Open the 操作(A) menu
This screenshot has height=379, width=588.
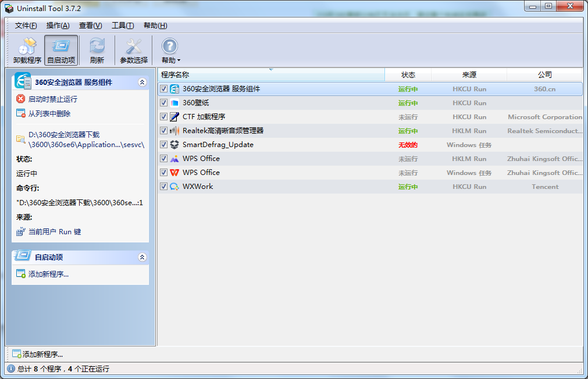point(58,26)
